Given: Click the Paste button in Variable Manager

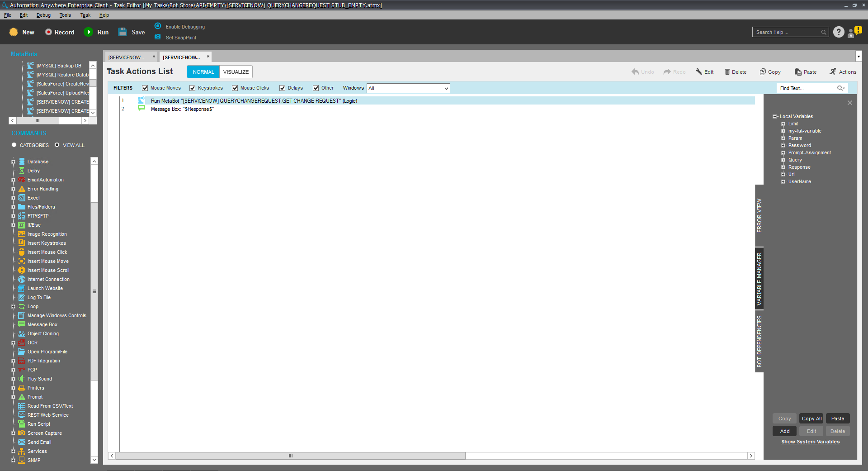Looking at the screenshot, I should click(x=838, y=419).
